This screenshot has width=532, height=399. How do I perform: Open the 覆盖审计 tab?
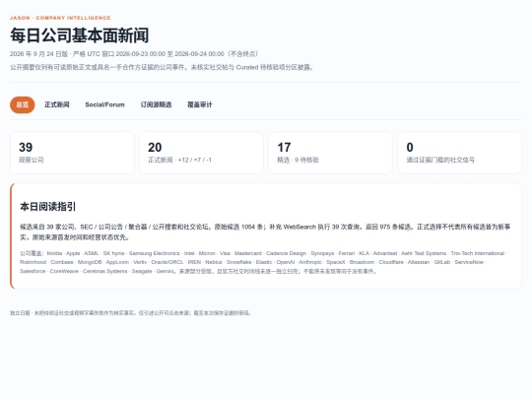[200, 104]
